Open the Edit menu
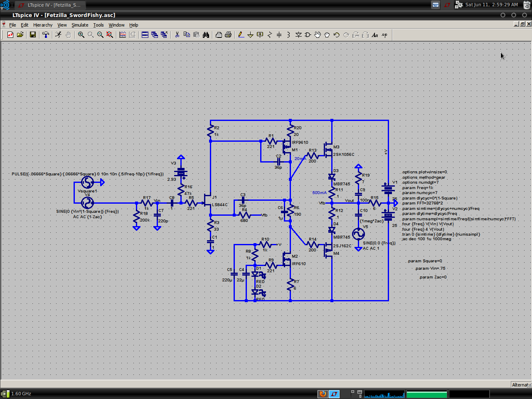The width and height of the screenshot is (532, 399). [x=25, y=25]
